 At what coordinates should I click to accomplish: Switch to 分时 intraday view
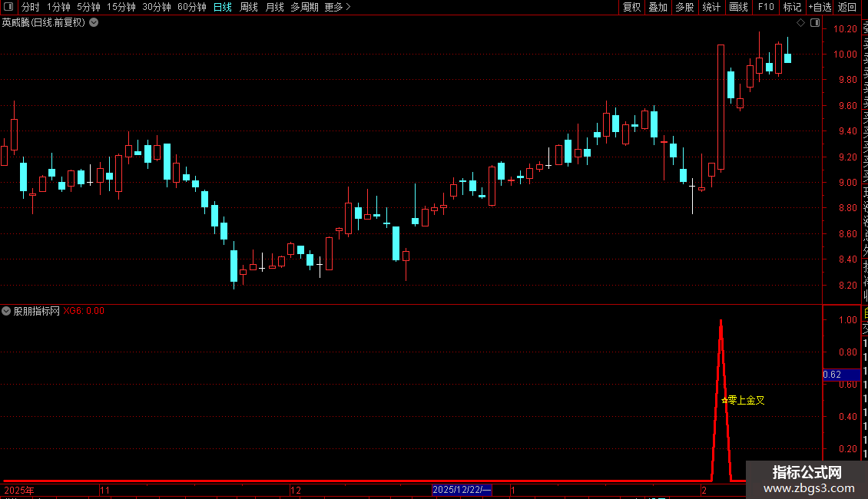coord(31,7)
